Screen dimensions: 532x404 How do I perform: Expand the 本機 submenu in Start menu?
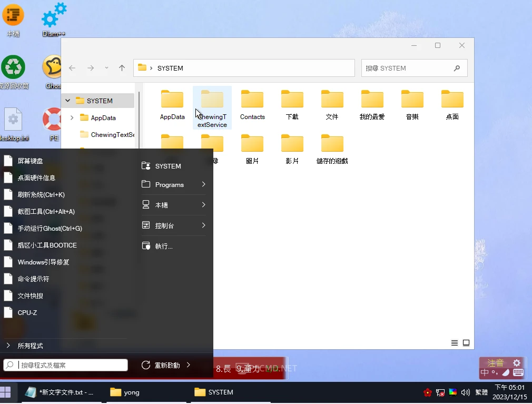pyautogui.click(x=203, y=205)
